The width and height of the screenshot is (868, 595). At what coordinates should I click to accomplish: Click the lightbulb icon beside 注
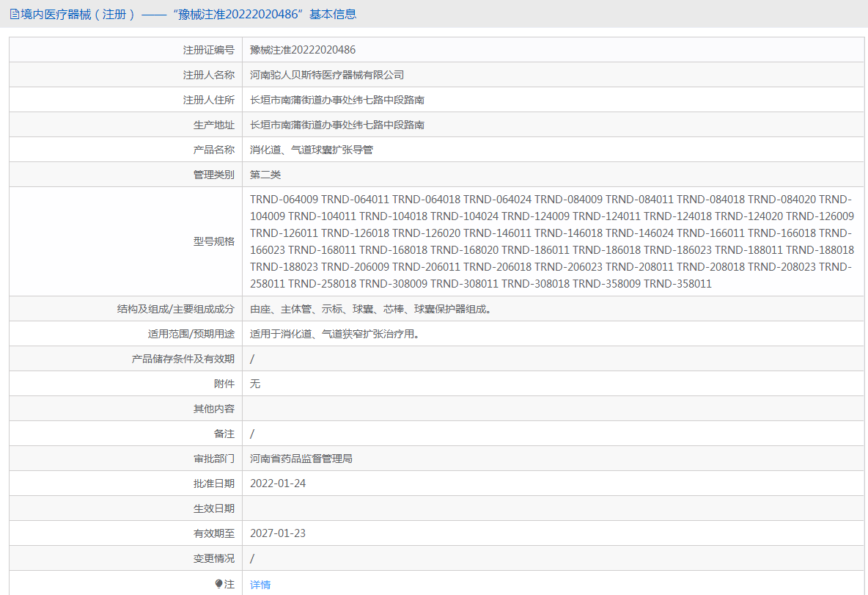click(x=218, y=584)
